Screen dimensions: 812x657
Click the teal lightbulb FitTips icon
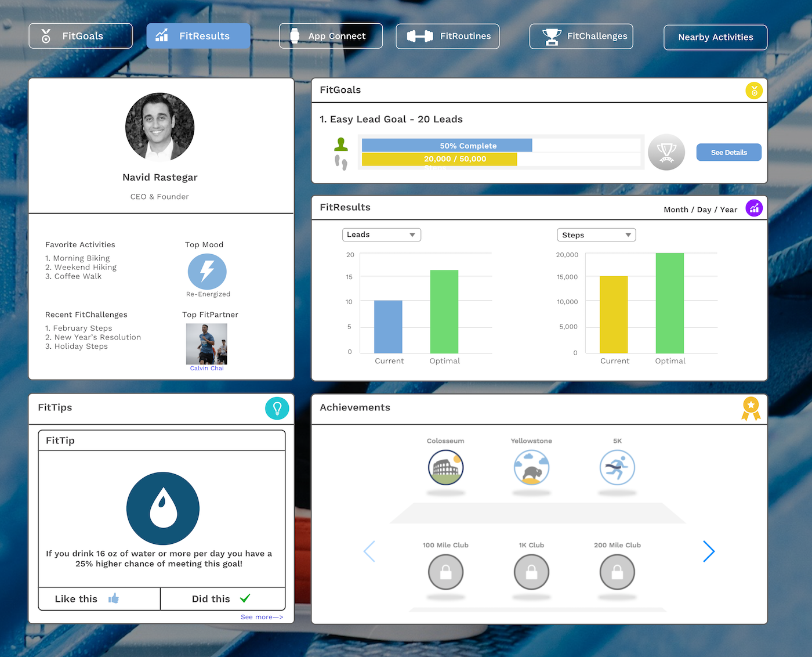[277, 408]
